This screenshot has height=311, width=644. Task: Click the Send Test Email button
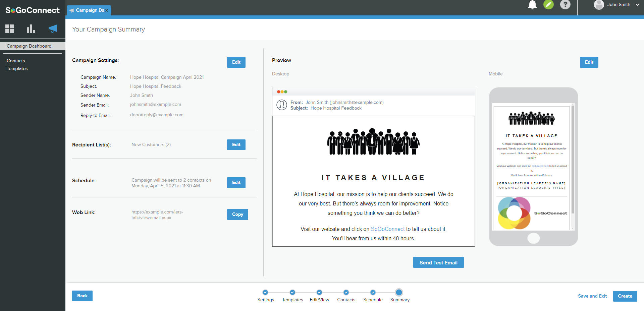pyautogui.click(x=438, y=262)
